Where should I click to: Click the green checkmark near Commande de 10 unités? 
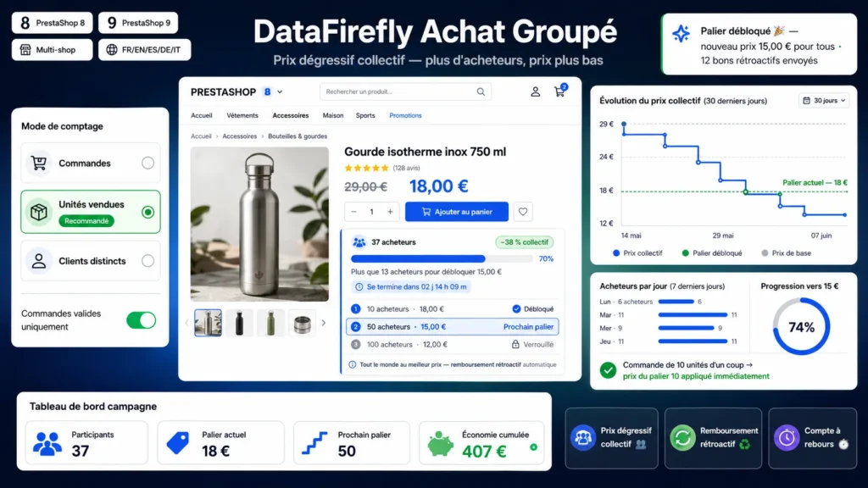[x=609, y=370]
